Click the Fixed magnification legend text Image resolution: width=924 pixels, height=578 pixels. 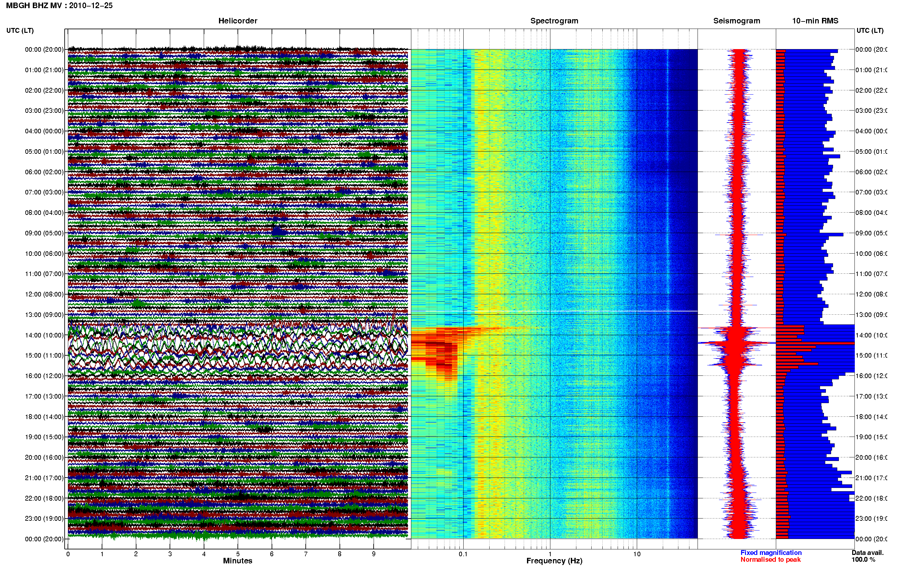(771, 553)
